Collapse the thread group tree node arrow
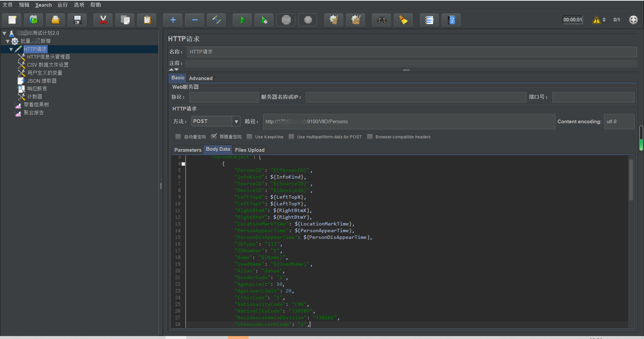Image resolution: width=644 pixels, height=339 pixels. click(7, 41)
